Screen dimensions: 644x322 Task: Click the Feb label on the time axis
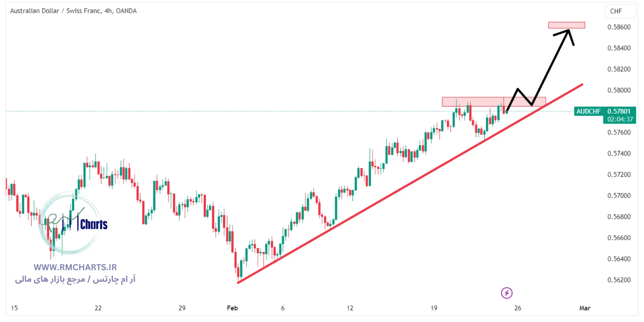[x=232, y=308]
